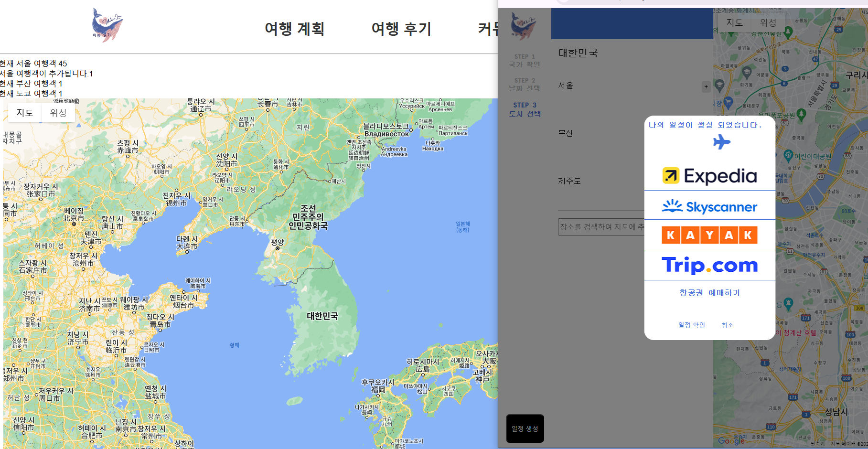This screenshot has width=868, height=449.
Task: Click the whale logo in the right window
Action: coord(523,26)
